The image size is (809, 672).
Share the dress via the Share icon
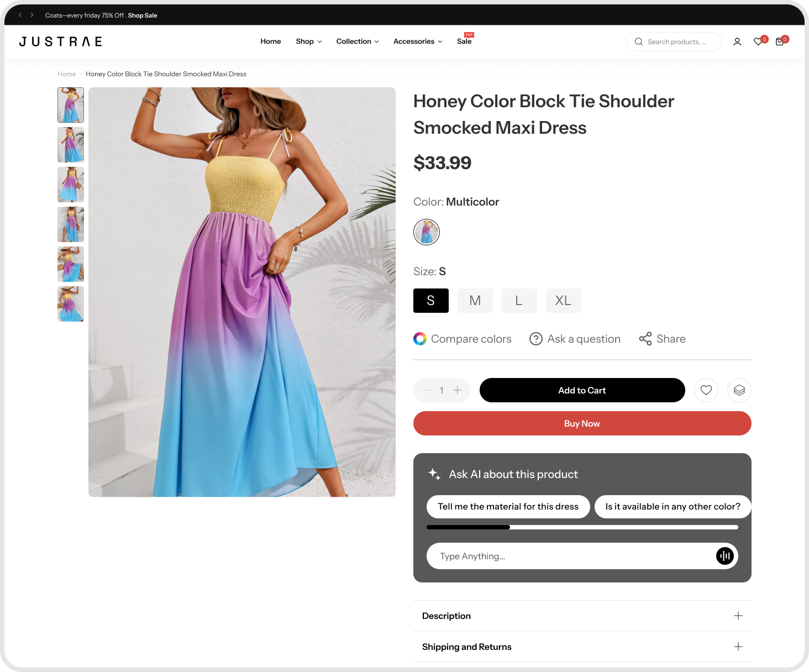click(645, 338)
